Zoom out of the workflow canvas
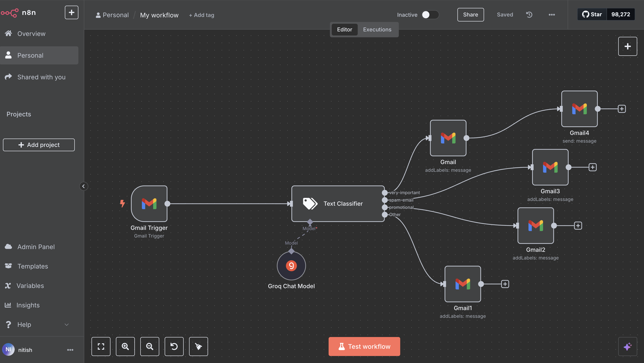The width and height of the screenshot is (644, 363). click(150, 346)
